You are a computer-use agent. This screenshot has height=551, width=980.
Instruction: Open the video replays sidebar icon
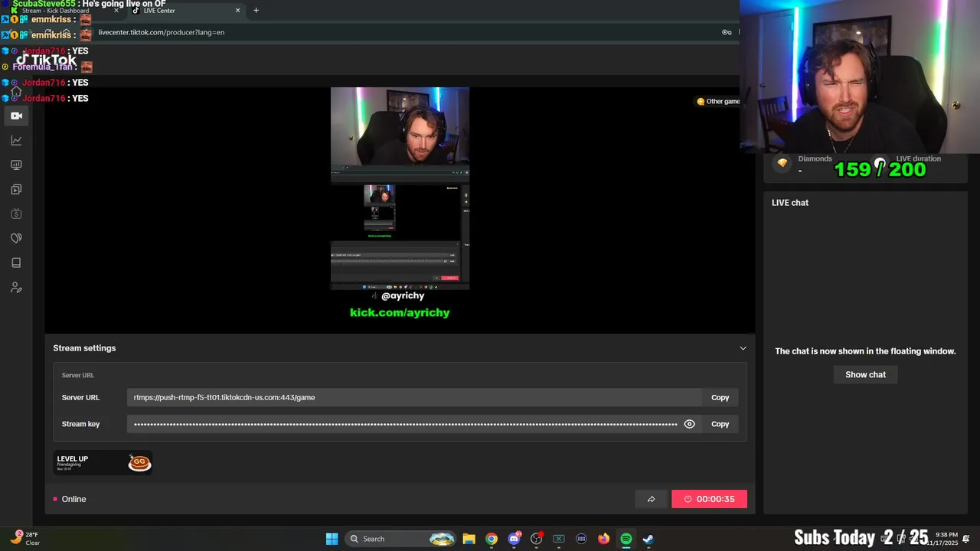tap(16, 189)
